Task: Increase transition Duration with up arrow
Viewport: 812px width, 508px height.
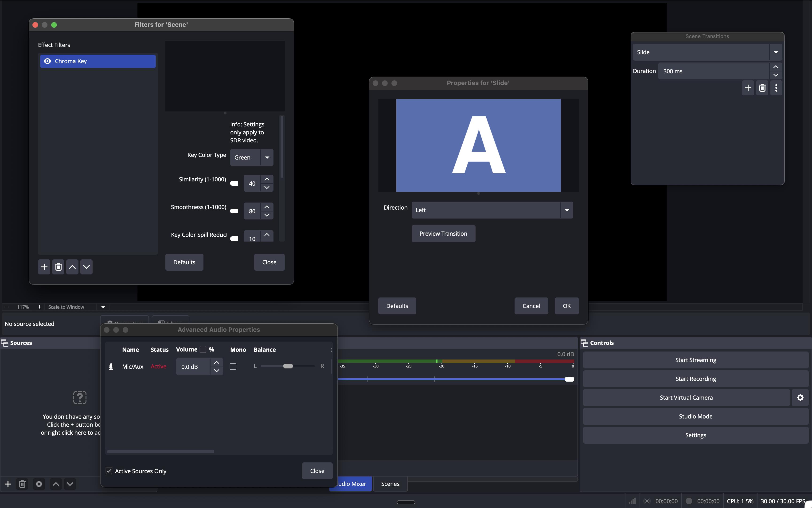Action: (776, 67)
